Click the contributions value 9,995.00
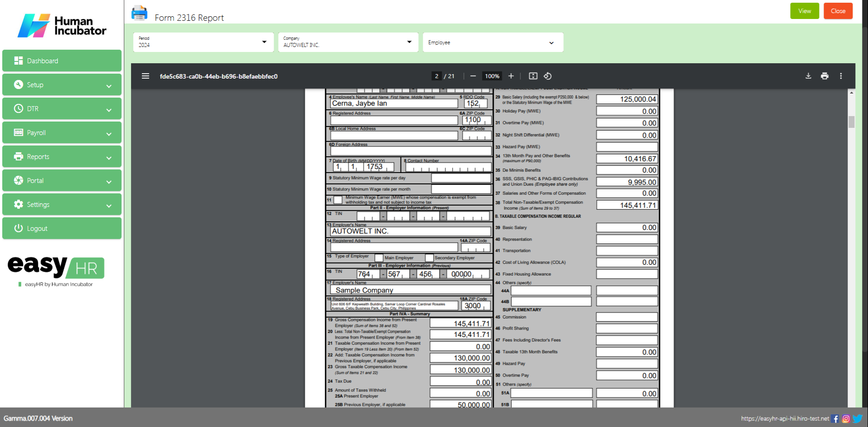This screenshot has height=427, width=868. pos(627,182)
